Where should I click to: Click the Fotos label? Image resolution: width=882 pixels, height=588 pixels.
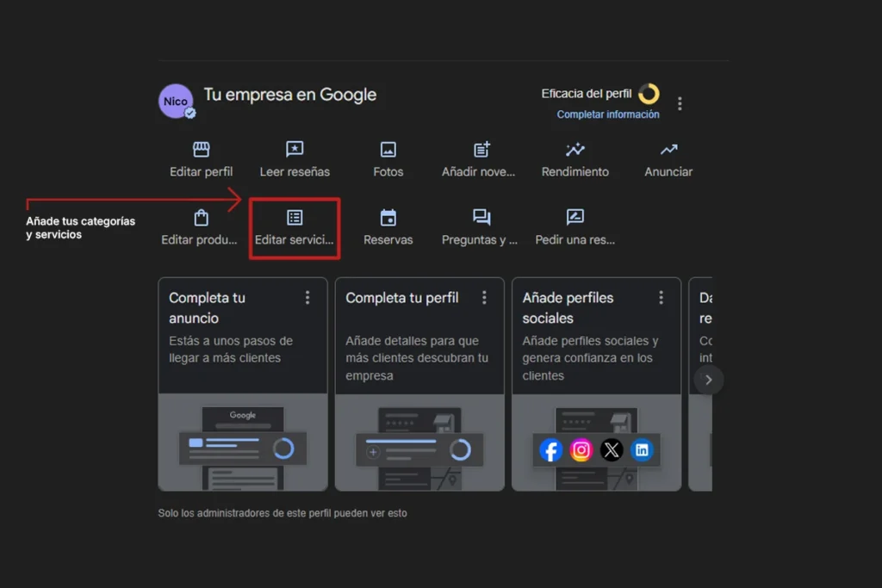(x=388, y=172)
